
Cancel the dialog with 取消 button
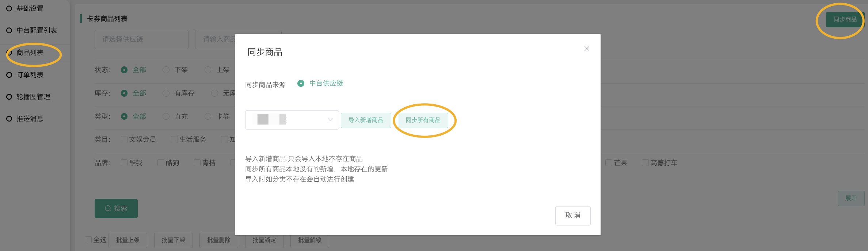pos(572,216)
